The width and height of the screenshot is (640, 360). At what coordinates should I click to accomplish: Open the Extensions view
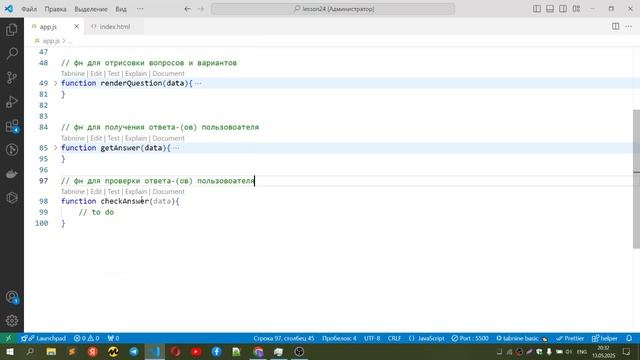(12, 126)
